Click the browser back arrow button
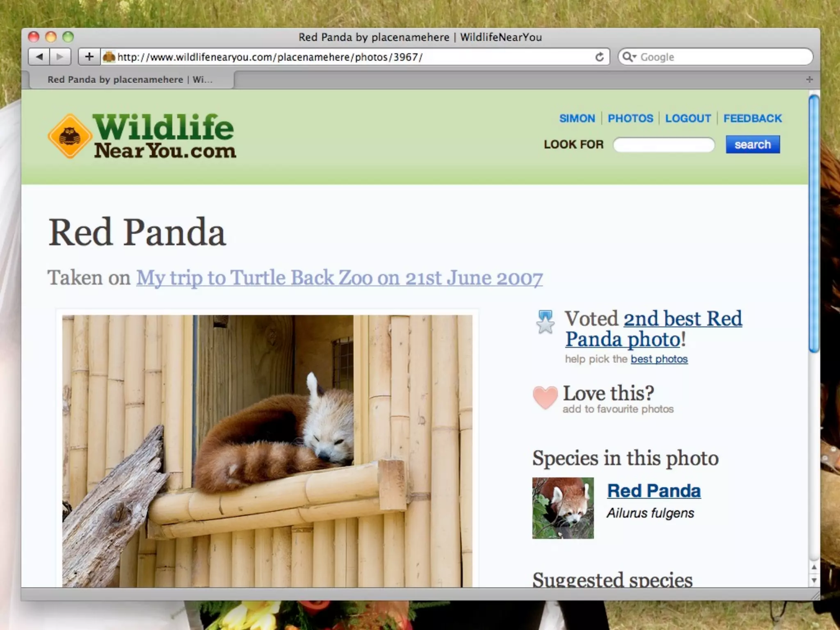Screen dimensions: 840x630 (x=39, y=57)
